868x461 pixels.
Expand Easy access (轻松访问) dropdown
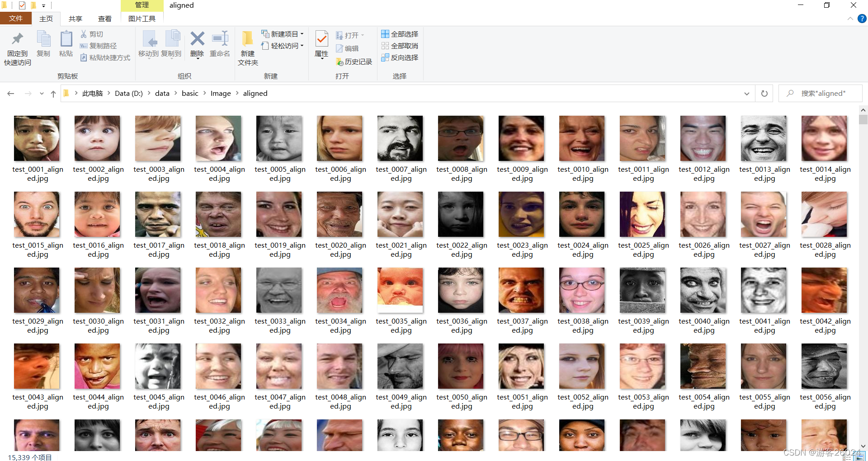coord(302,46)
